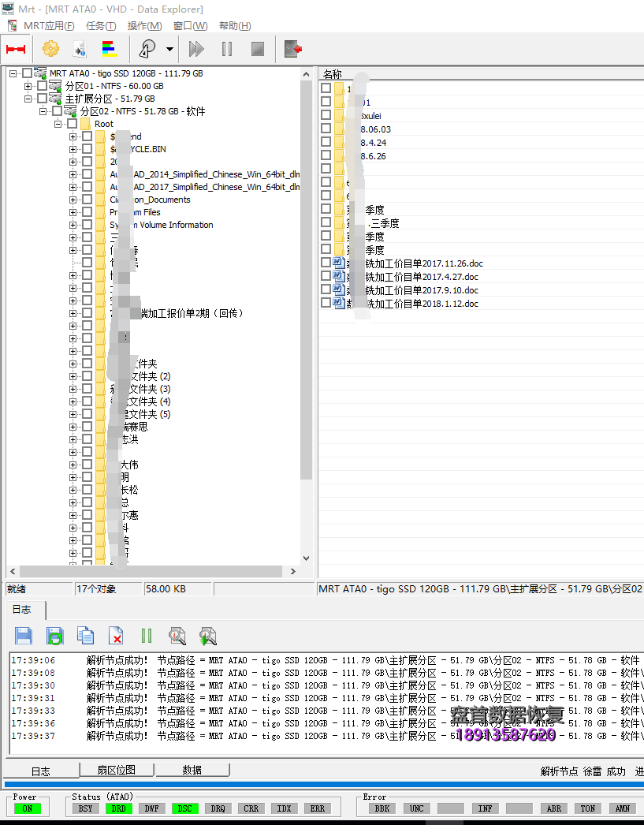
Task: Tick the checkbox for 铣加工价目单2018.1.12.doc
Action: (326, 304)
